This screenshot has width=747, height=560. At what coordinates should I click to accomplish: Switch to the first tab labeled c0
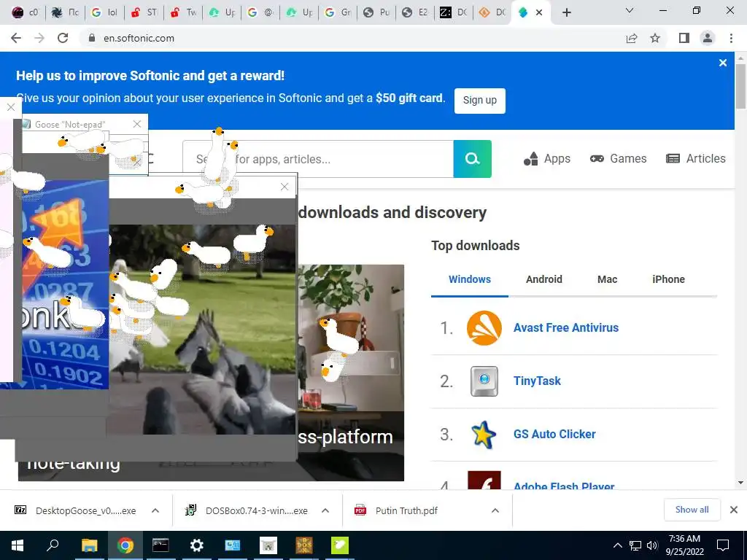(26, 12)
